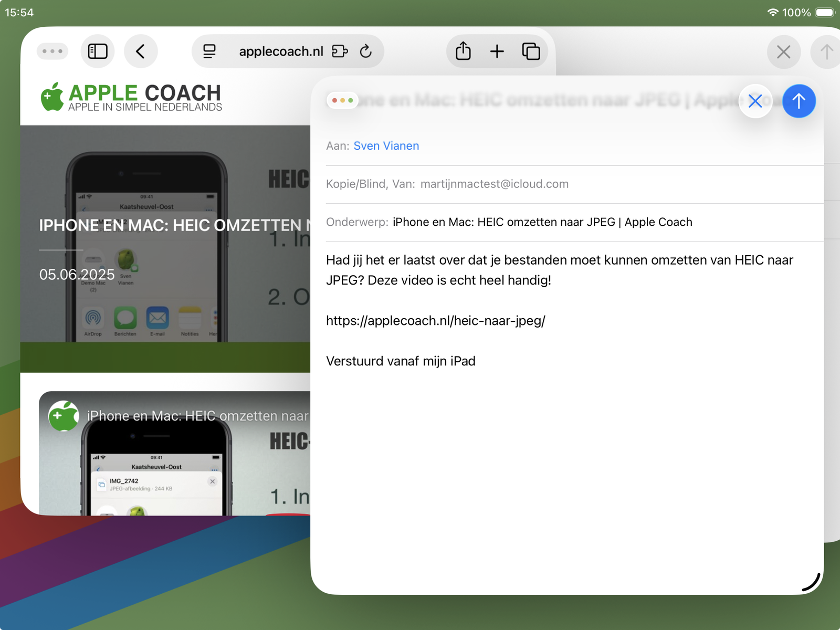Viewport: 840px width, 630px height.
Task: Click the article heading 'IPHONE EN MAC: HEIC OMZETTEN'
Action: [x=175, y=225]
